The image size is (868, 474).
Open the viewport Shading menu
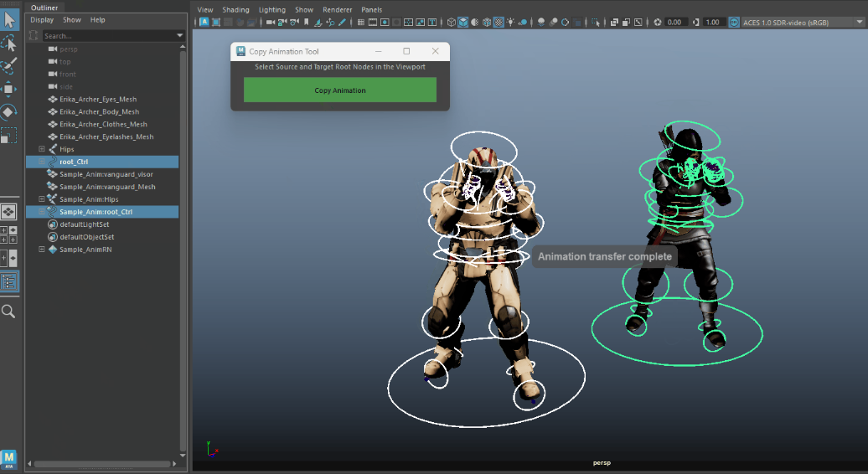(235, 9)
